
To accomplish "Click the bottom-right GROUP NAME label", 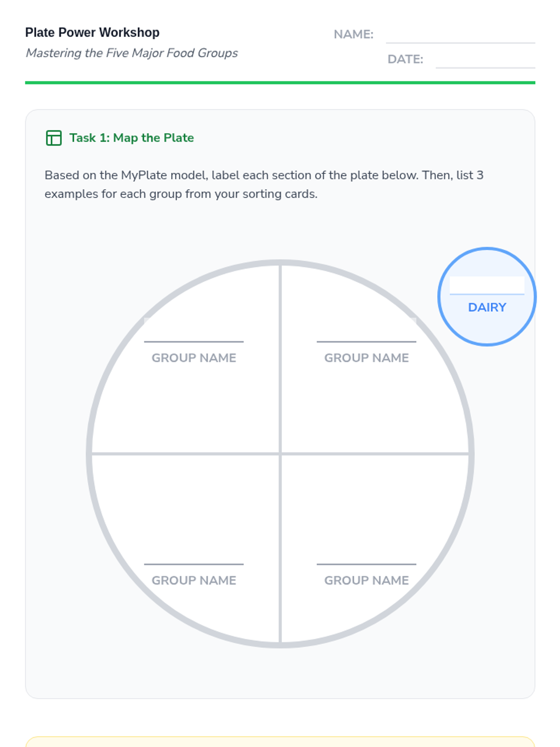I will click(366, 580).
